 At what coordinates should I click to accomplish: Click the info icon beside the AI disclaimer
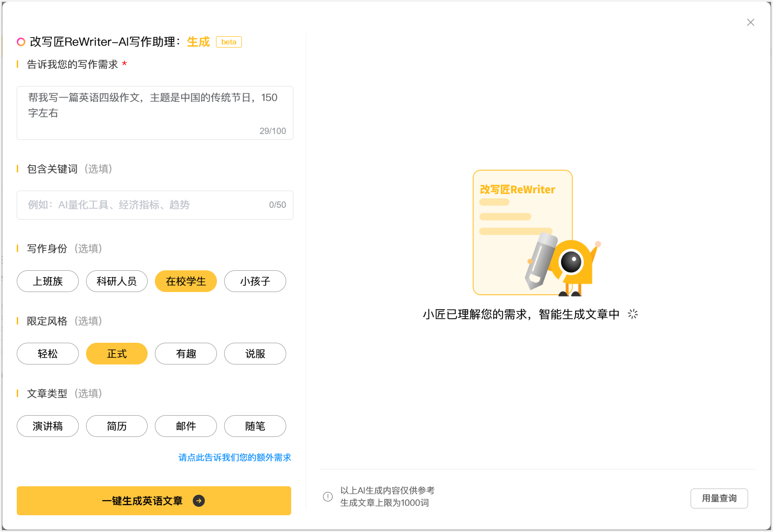tap(328, 497)
